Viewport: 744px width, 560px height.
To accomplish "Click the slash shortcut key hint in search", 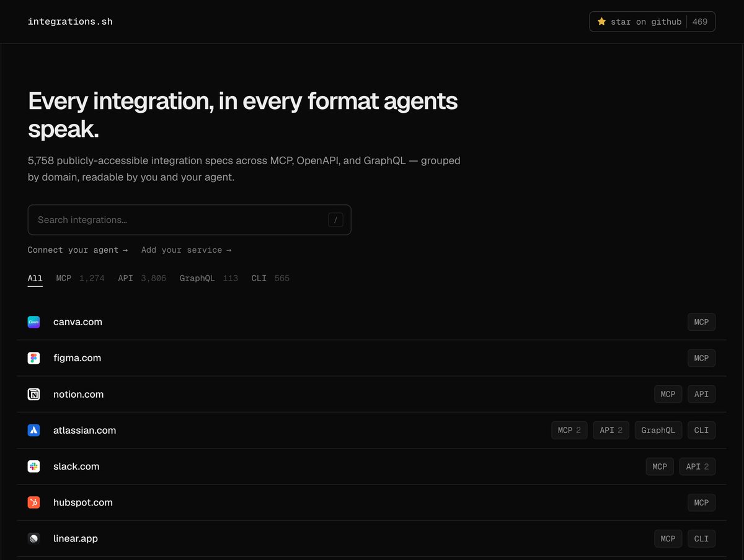I will [335, 220].
